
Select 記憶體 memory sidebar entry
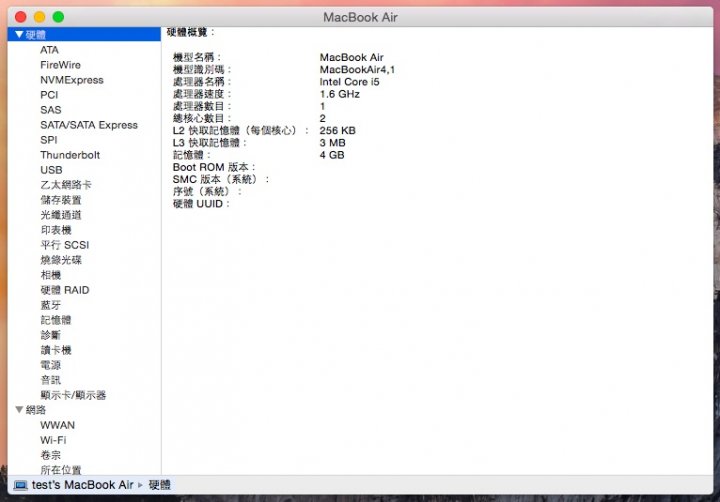[x=56, y=320]
